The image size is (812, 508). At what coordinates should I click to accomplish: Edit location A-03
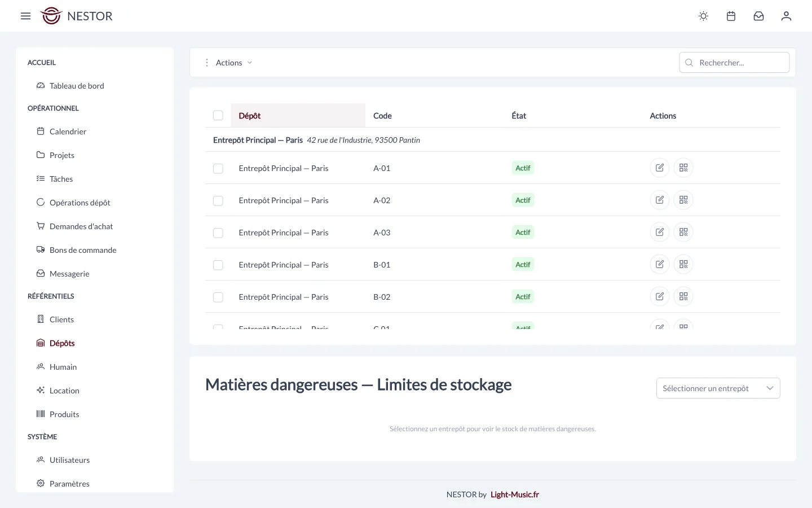660,232
